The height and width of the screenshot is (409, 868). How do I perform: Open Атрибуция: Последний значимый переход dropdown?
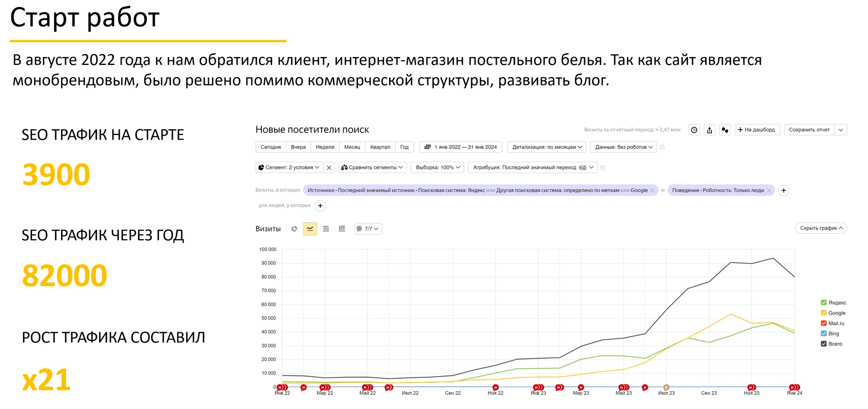pos(533,168)
